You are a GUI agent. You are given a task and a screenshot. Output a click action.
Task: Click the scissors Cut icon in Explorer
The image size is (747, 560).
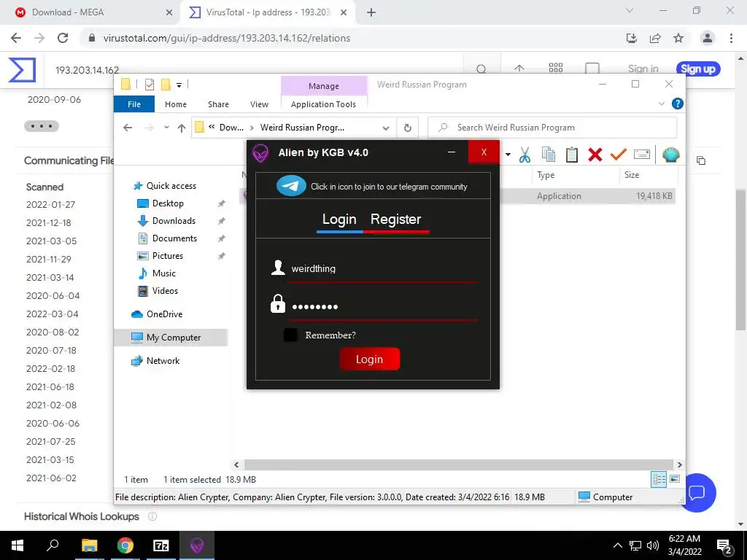[525, 155]
